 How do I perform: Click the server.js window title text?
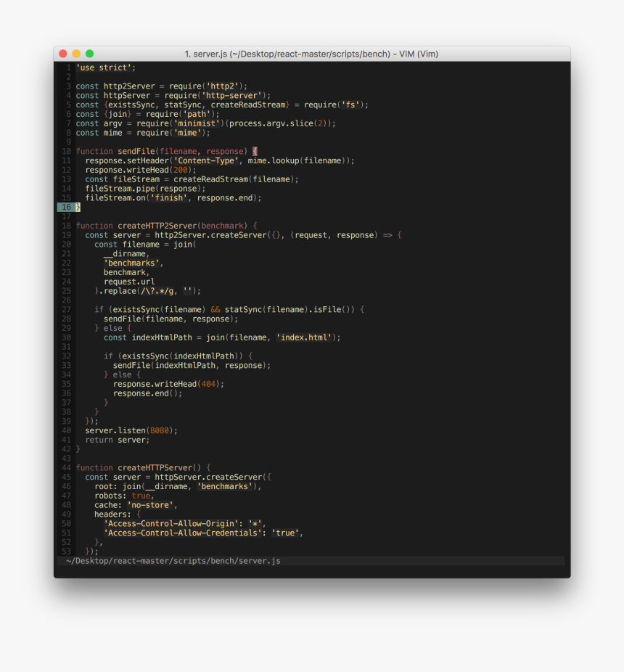pos(311,54)
